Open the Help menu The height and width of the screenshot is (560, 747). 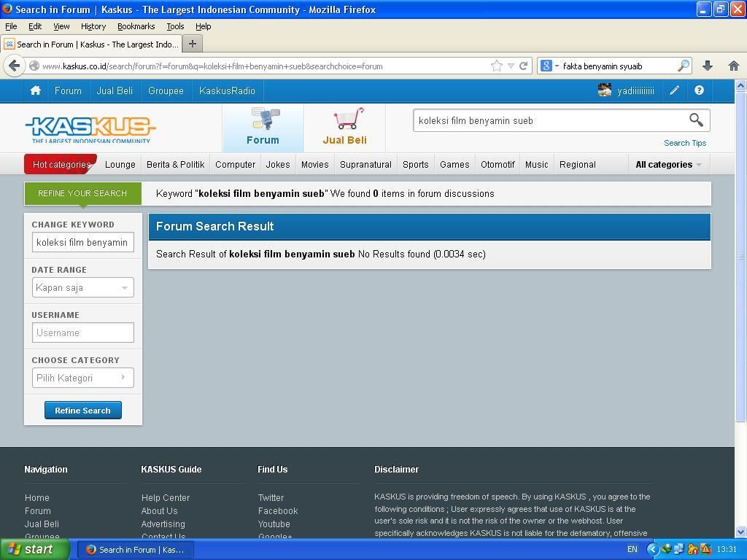(x=204, y=26)
